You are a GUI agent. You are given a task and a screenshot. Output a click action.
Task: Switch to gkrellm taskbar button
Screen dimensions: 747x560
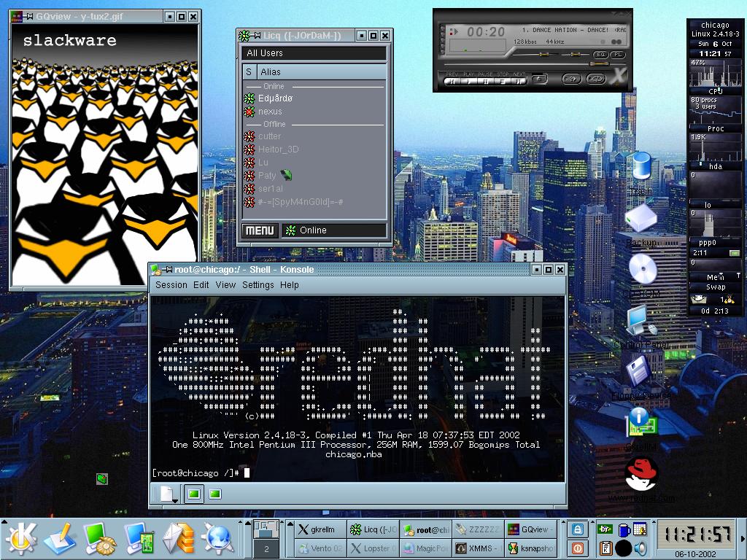[x=320, y=529]
